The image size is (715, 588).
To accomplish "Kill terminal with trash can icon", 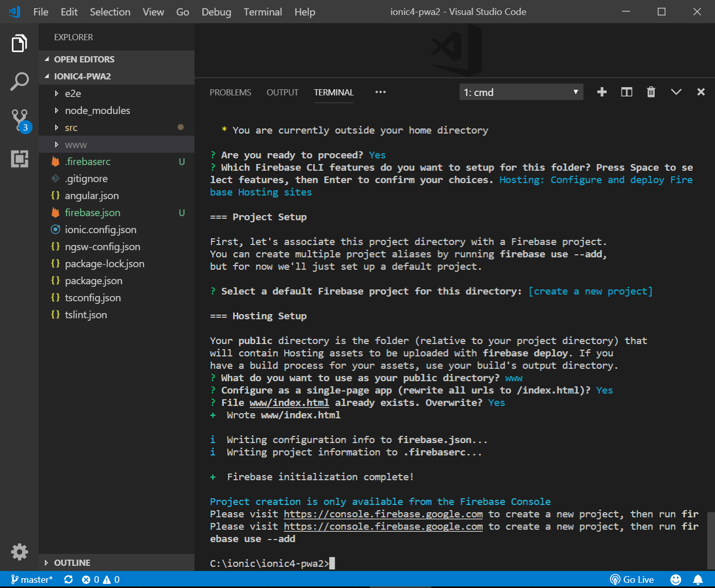I will (651, 92).
